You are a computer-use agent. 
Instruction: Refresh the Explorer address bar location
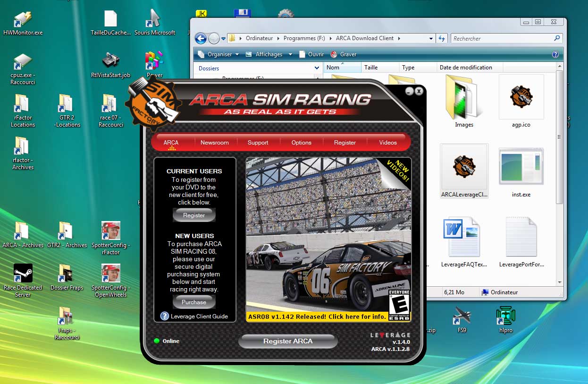coord(442,38)
